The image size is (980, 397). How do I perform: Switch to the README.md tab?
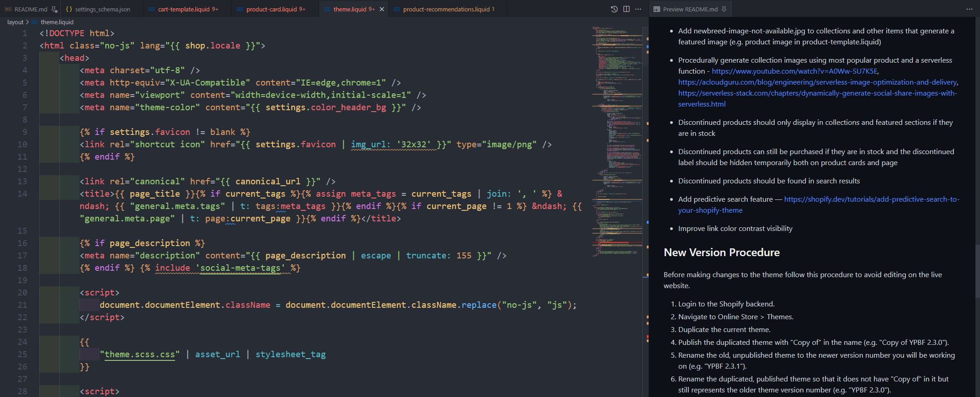31,9
